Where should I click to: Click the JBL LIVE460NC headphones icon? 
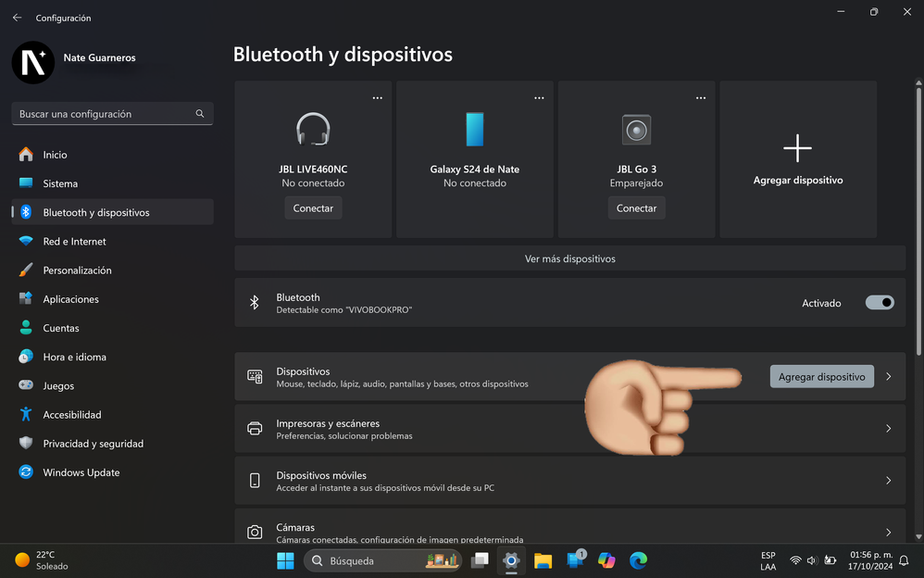313,129
